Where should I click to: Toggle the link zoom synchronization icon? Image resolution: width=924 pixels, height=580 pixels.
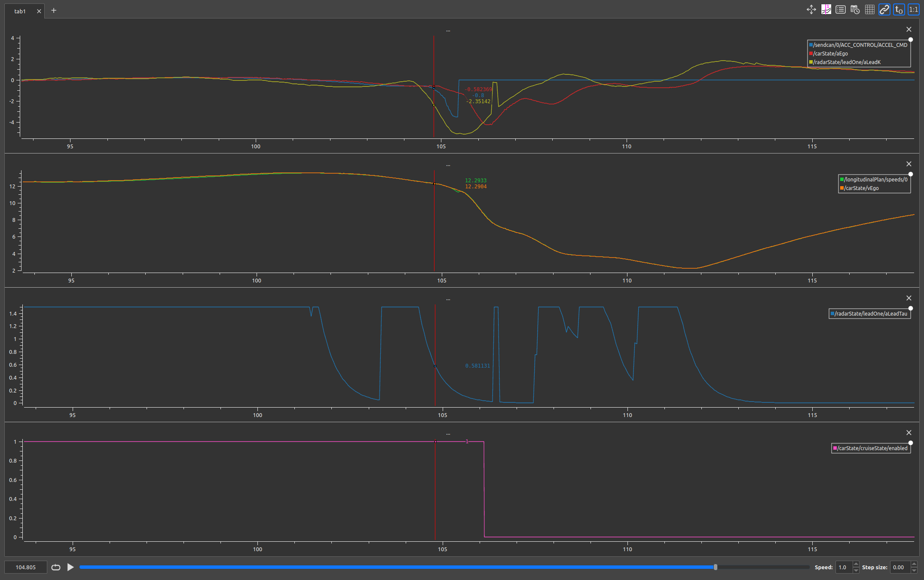[x=884, y=9]
